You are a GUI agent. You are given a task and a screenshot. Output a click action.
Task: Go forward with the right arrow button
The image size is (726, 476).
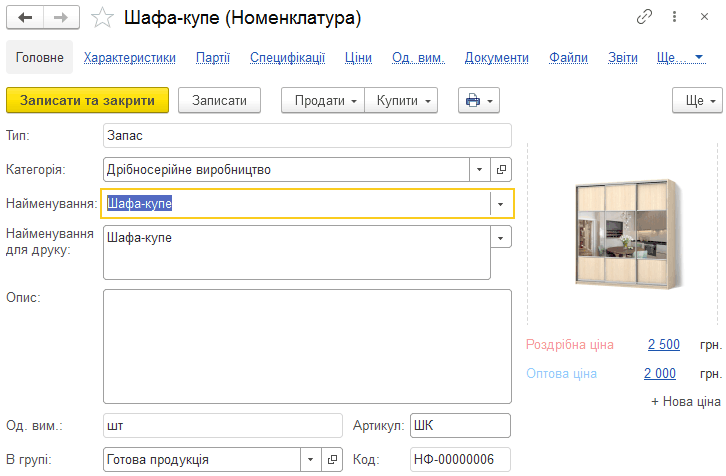coord(61,18)
